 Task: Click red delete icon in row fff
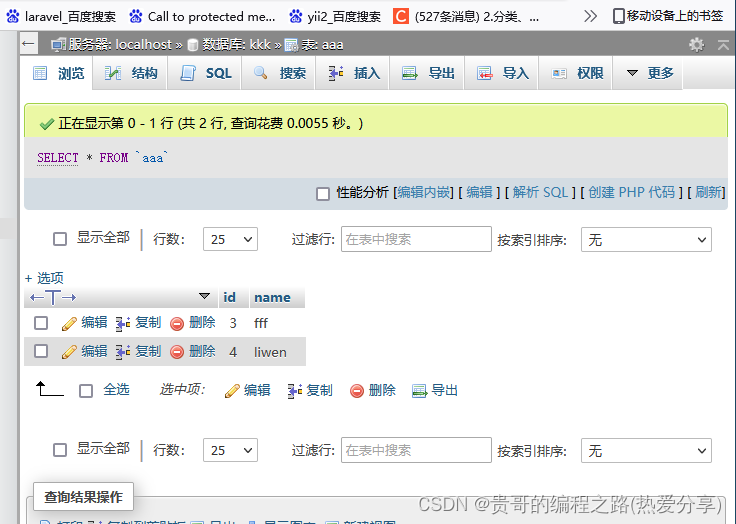177,324
